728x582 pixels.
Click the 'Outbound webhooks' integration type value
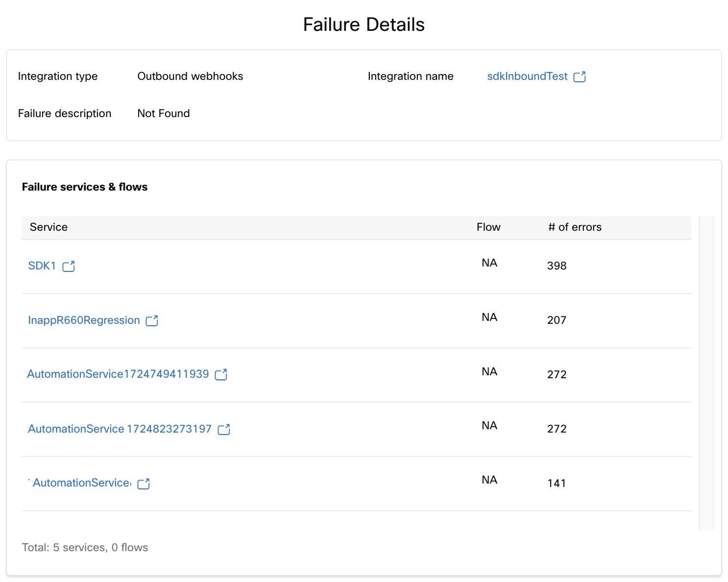tap(190, 76)
